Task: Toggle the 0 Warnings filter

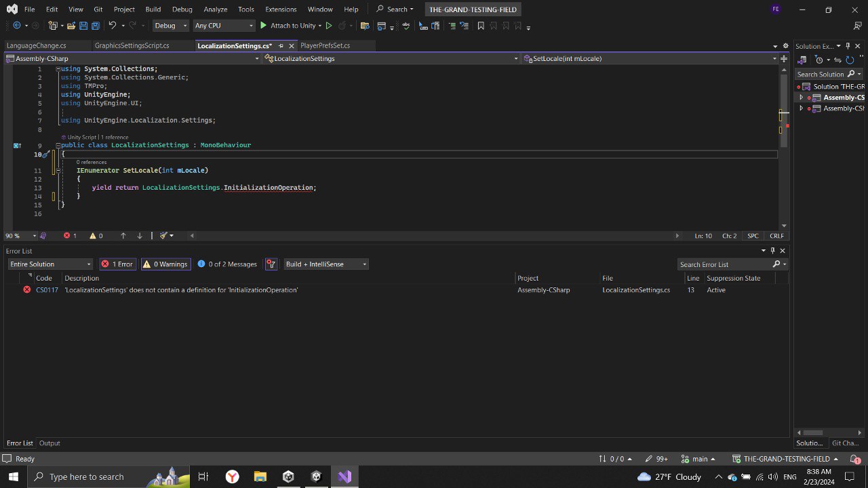Action: tap(165, 264)
